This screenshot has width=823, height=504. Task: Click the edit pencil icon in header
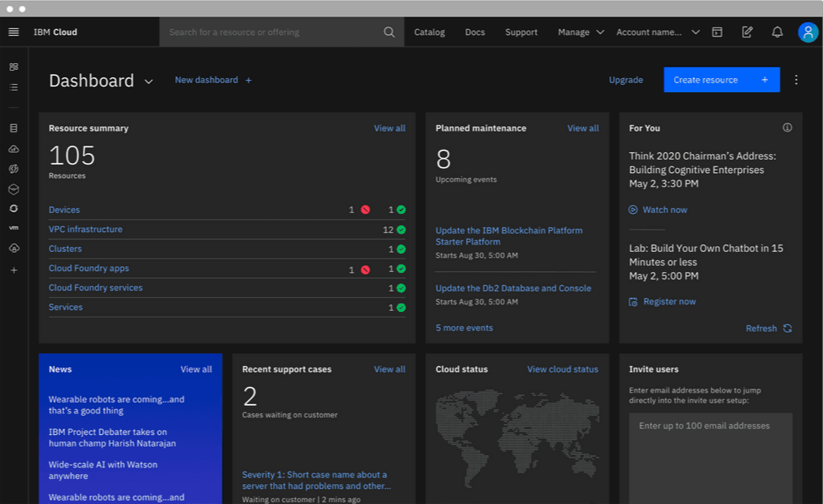pyautogui.click(x=747, y=32)
